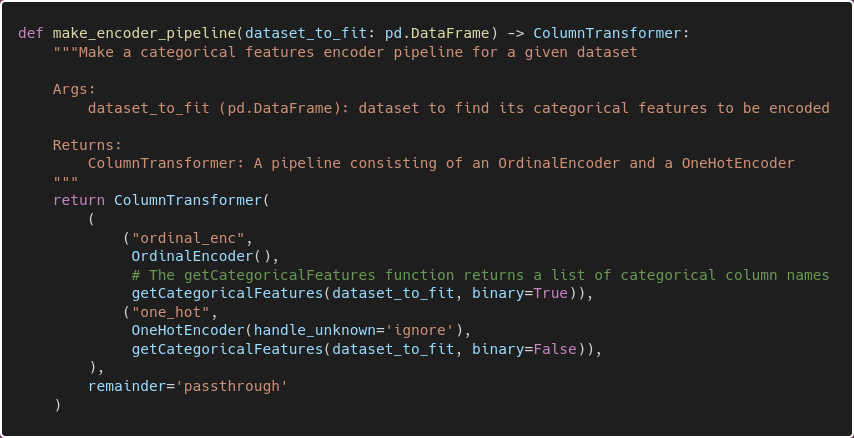Click the make_encoder_pipeline function name
Screen dimensions: 854x438
coord(144,34)
